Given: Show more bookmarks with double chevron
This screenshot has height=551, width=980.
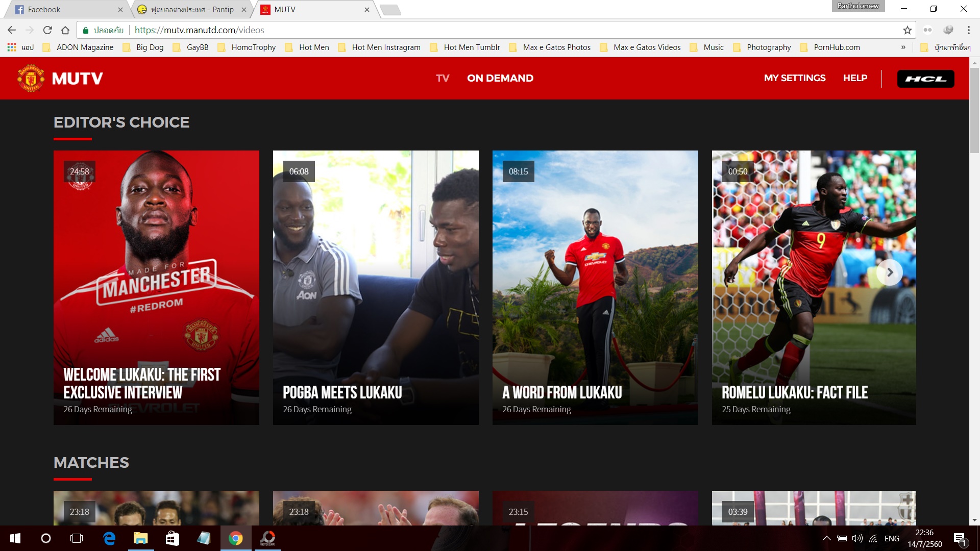Looking at the screenshot, I should [x=903, y=47].
